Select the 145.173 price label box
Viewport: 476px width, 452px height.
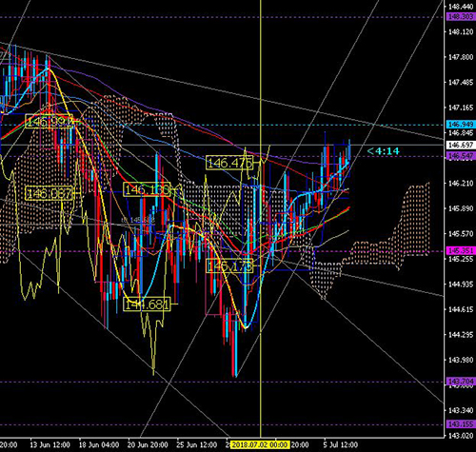point(229,265)
